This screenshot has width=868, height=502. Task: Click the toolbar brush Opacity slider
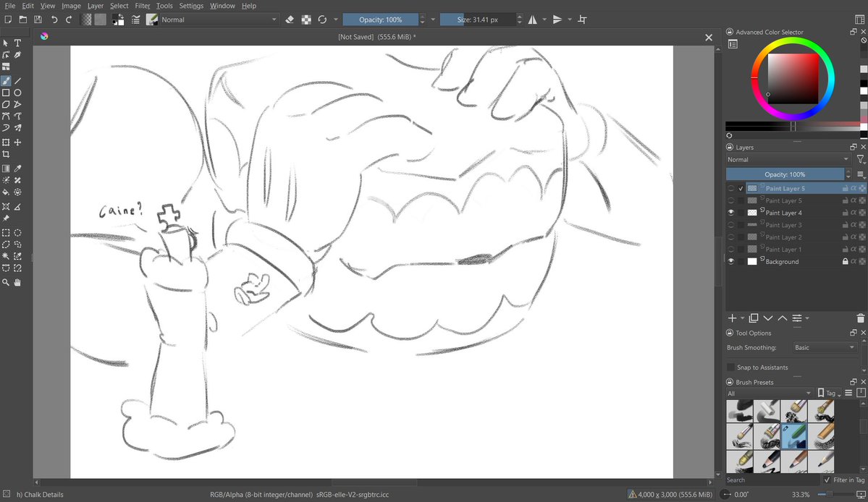[380, 20]
